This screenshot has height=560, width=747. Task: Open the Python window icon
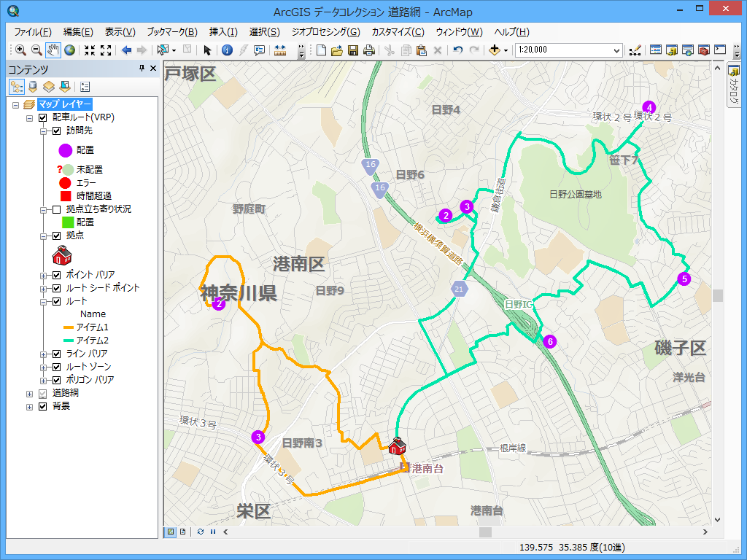coord(720,50)
